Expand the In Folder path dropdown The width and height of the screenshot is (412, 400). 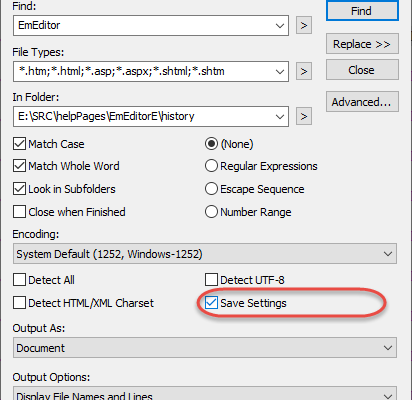(x=280, y=116)
